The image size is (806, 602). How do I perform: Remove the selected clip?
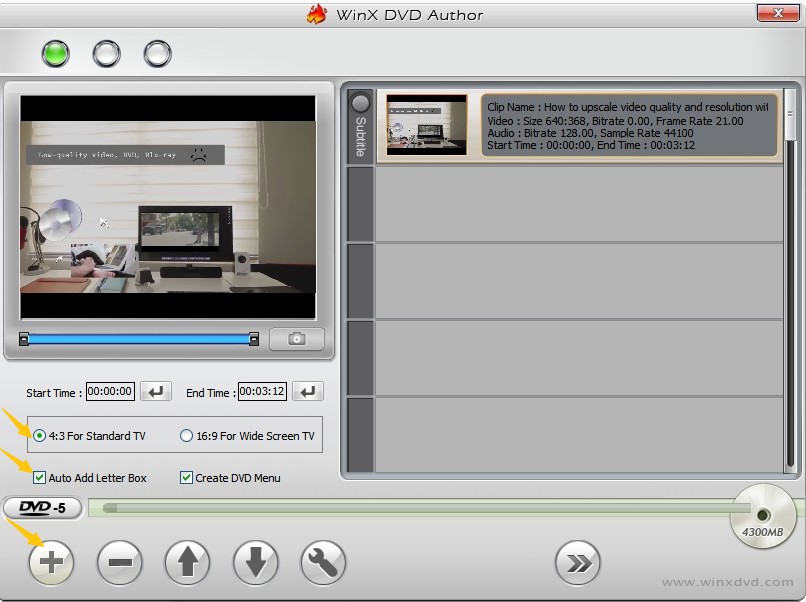click(x=119, y=563)
